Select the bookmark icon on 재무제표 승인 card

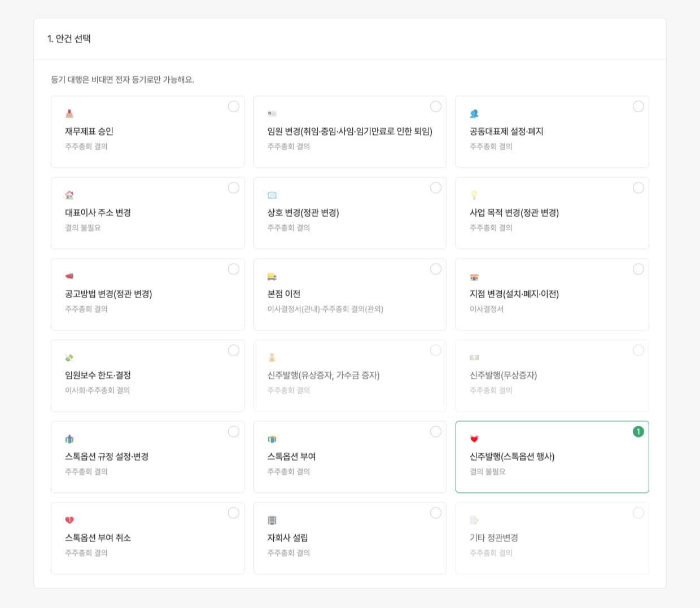click(69, 113)
